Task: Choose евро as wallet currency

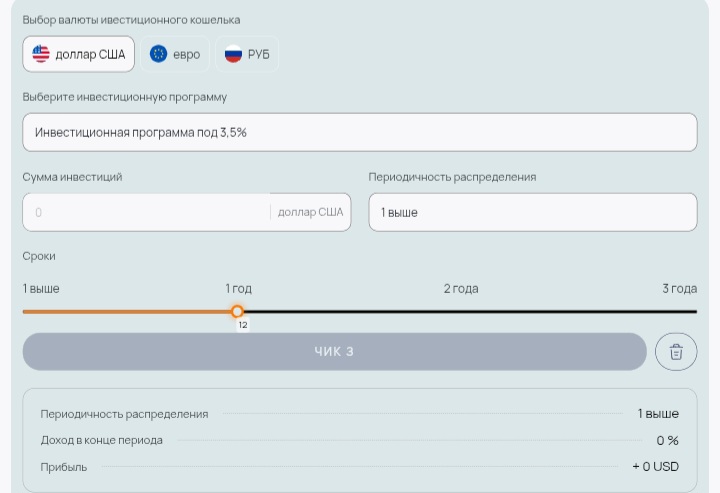Action: (x=176, y=54)
